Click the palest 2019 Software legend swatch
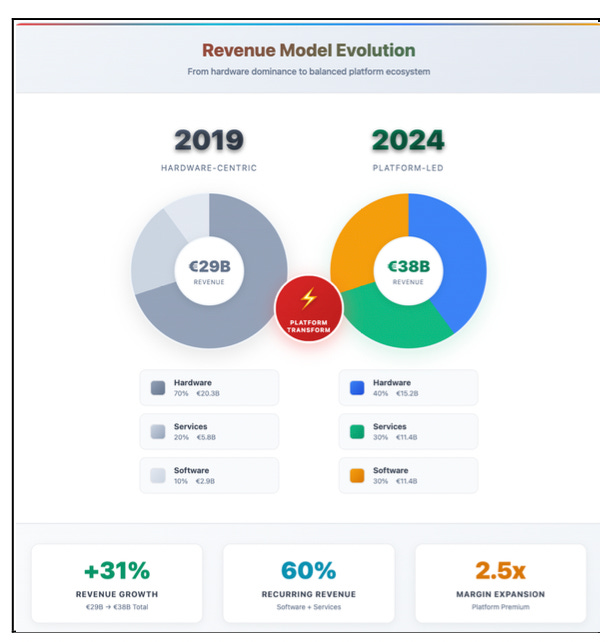 (158, 475)
